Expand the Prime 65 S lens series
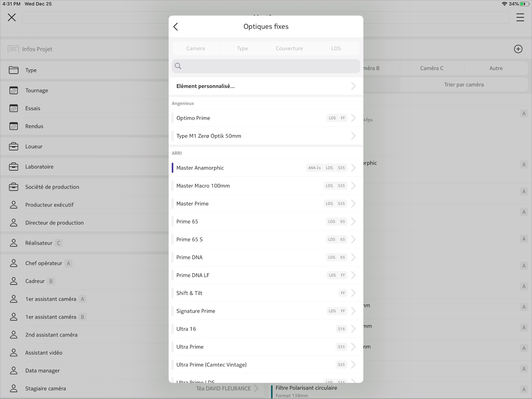Screen dimensions: 532x399 (266, 240)
